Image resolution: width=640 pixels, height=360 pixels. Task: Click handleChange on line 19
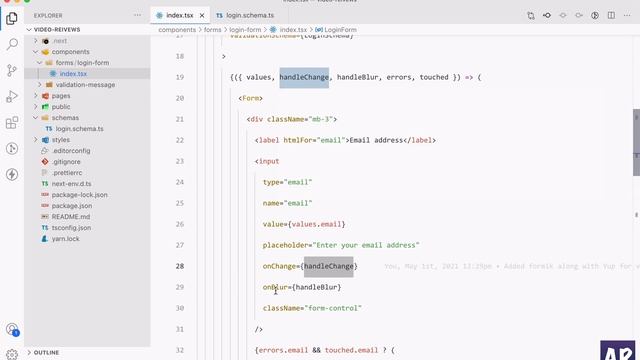[x=304, y=78]
